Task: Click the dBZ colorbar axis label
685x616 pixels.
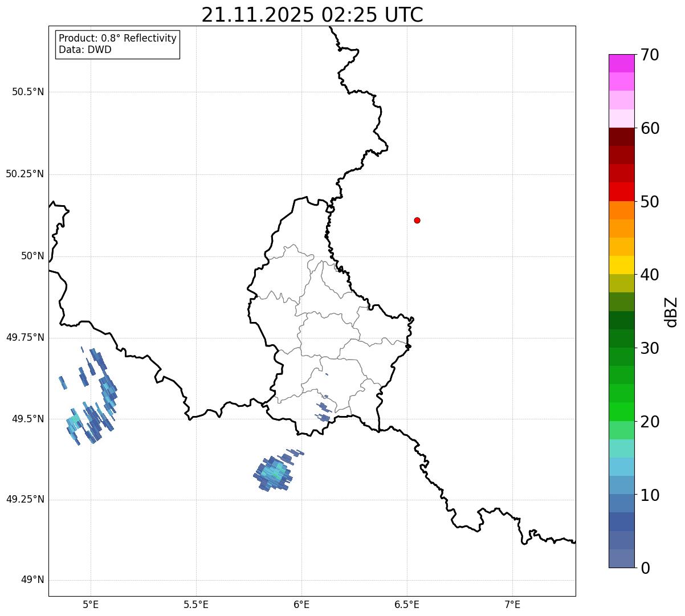Action: [x=672, y=311]
